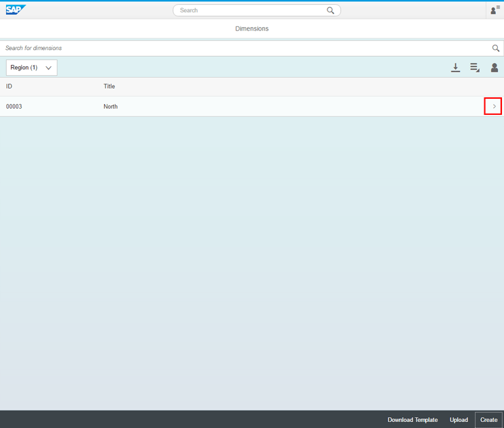Open the Region (1) dropdown

pyautogui.click(x=31, y=68)
